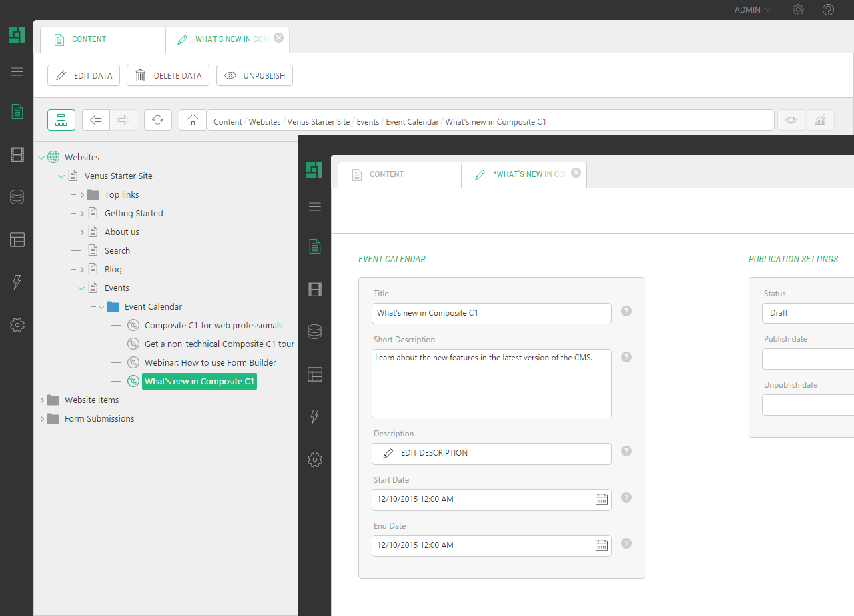Click the Edit Description button

click(x=491, y=453)
